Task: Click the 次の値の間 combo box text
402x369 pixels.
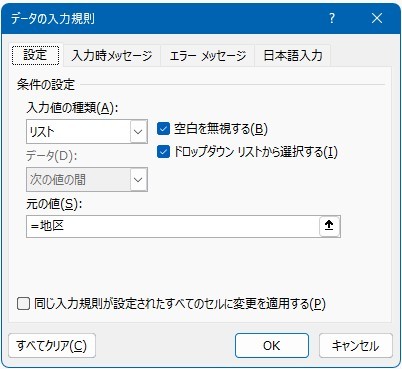Action: 58,180
